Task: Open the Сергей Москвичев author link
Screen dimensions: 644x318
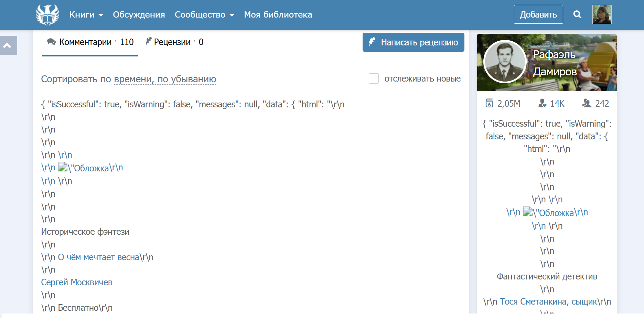Action: 77,282
